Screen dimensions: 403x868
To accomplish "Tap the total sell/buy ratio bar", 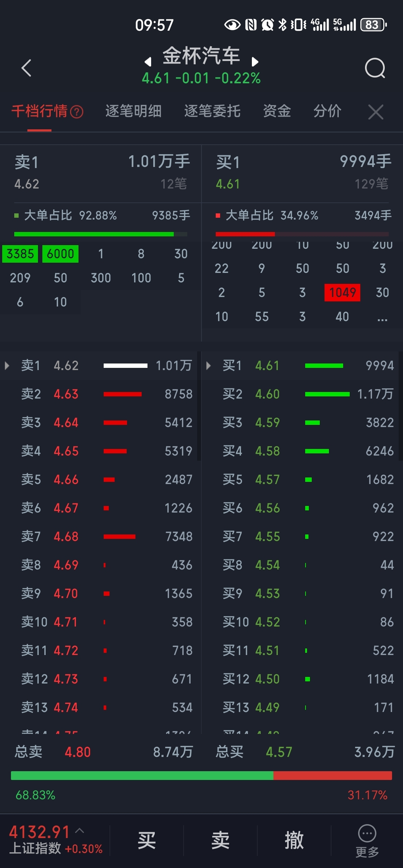I will (x=201, y=776).
